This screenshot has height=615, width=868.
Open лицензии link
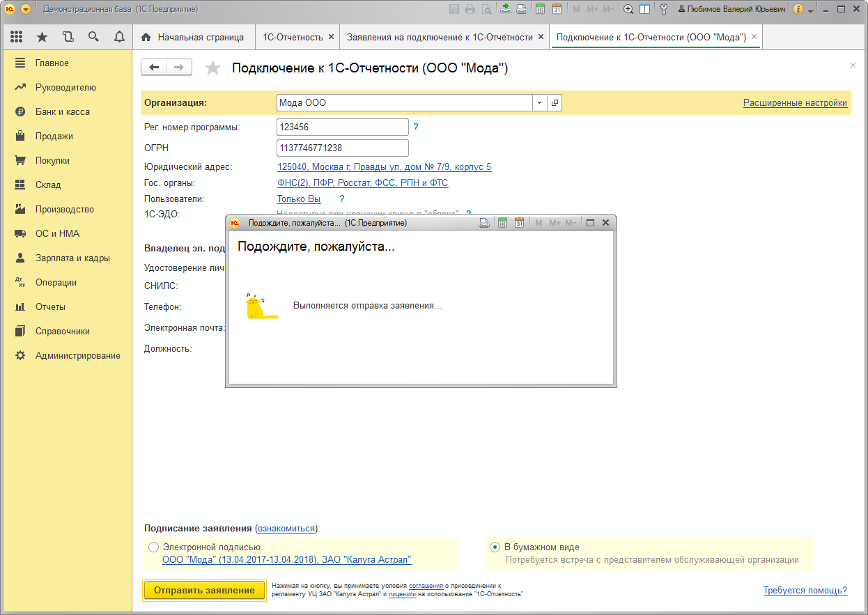[x=402, y=594]
